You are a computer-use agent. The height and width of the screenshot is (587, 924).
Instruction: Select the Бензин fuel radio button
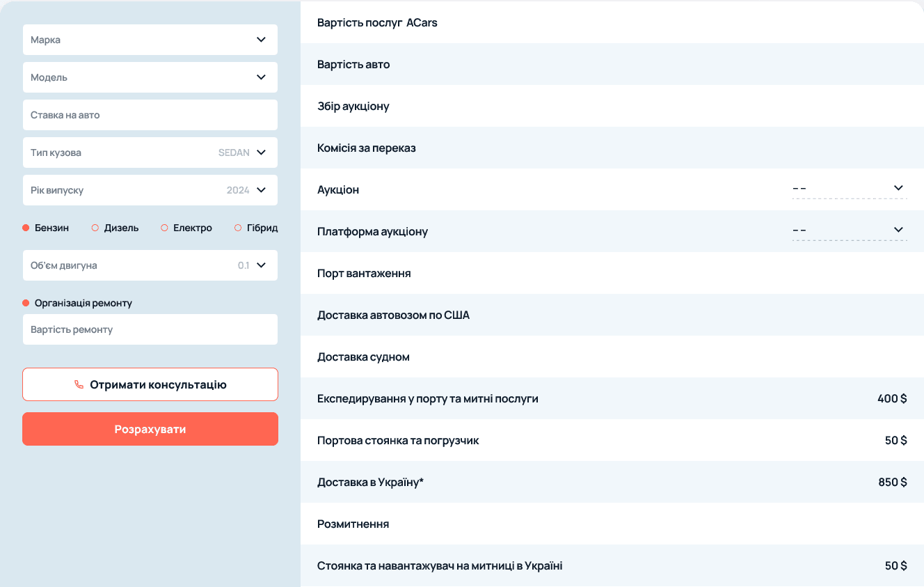(x=26, y=228)
